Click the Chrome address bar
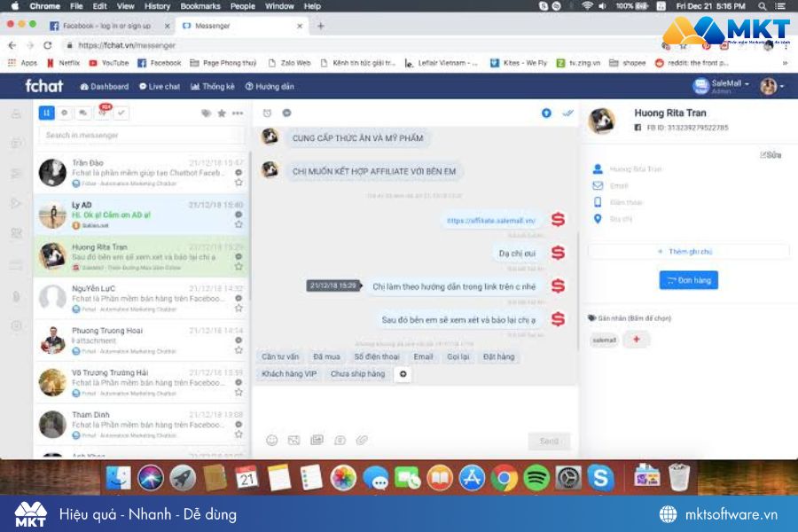 [356, 45]
